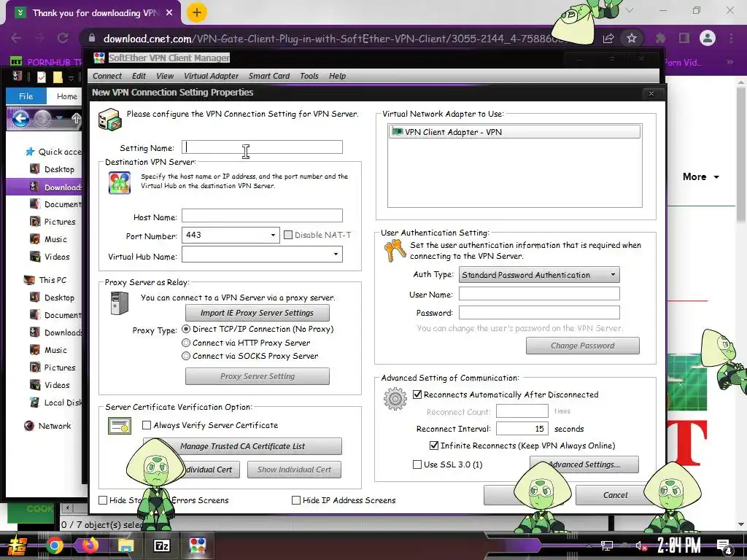Viewport: 747px width, 560px height.
Task: Click the Desktop folder icon under Quick access
Action: coord(35,169)
